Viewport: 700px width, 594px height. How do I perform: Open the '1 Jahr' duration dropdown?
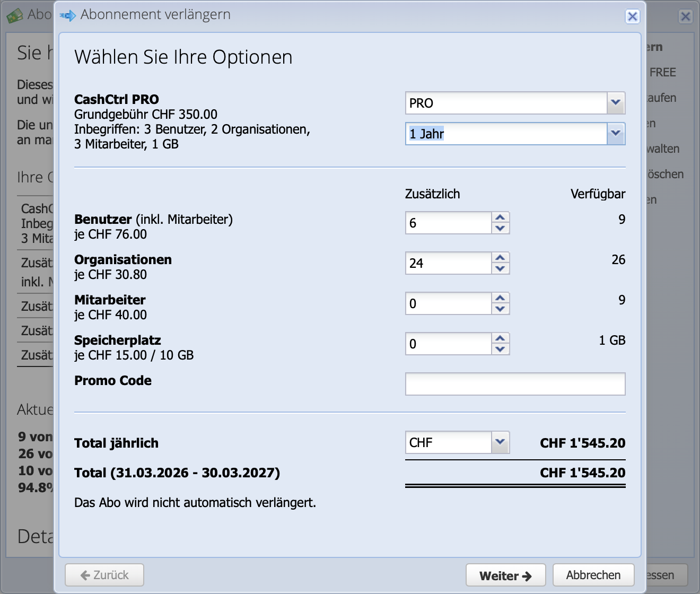coord(615,134)
